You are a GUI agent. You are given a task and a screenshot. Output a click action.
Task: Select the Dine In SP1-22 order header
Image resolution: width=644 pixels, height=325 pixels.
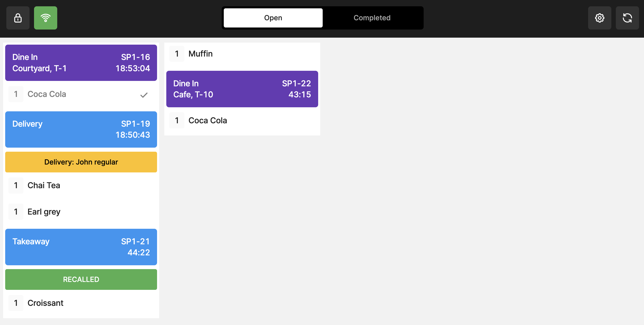pos(242,89)
